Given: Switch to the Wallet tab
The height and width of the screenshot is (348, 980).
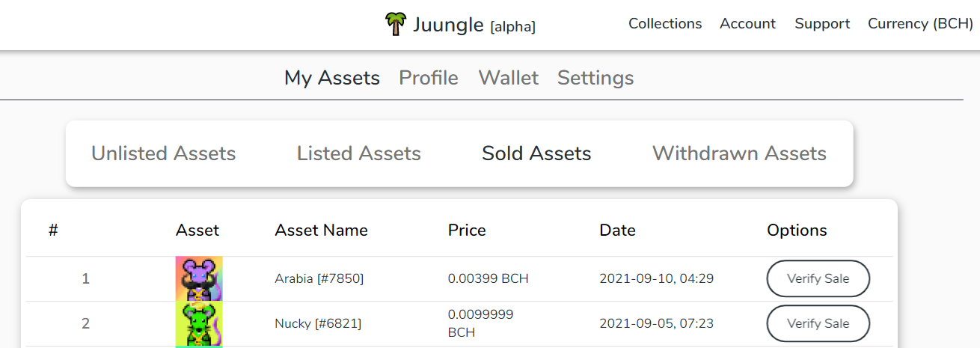Looking at the screenshot, I should (509, 78).
